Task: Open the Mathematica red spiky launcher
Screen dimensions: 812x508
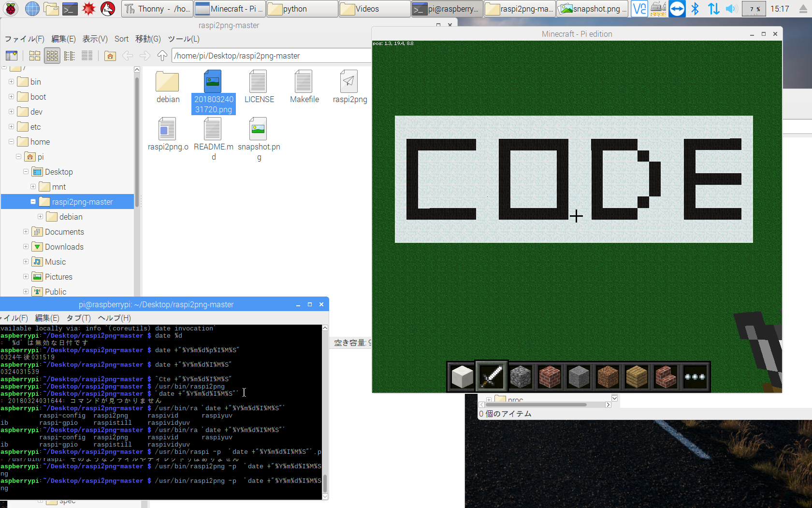Action: pos(89,9)
